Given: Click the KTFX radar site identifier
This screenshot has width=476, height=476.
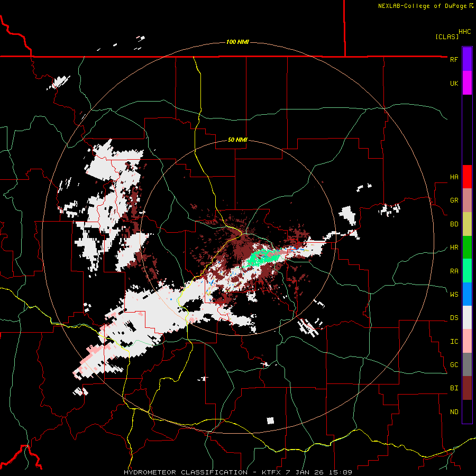Looking at the screenshot, I should (272, 472).
